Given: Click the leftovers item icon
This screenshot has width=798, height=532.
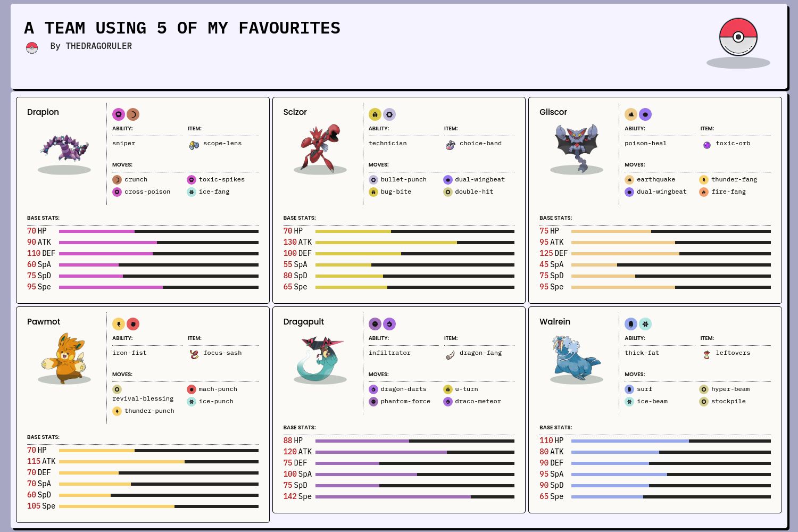Looking at the screenshot, I should click(707, 354).
